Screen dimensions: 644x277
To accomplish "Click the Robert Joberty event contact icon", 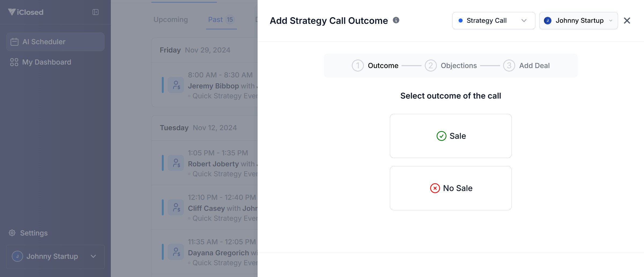I will (176, 163).
